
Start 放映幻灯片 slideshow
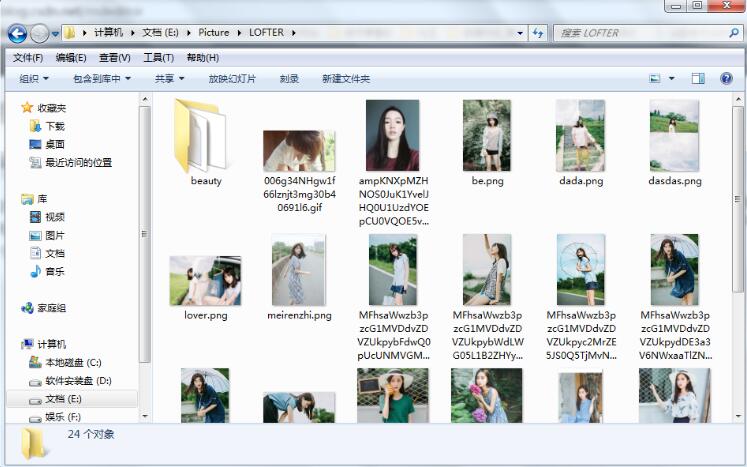[232, 79]
